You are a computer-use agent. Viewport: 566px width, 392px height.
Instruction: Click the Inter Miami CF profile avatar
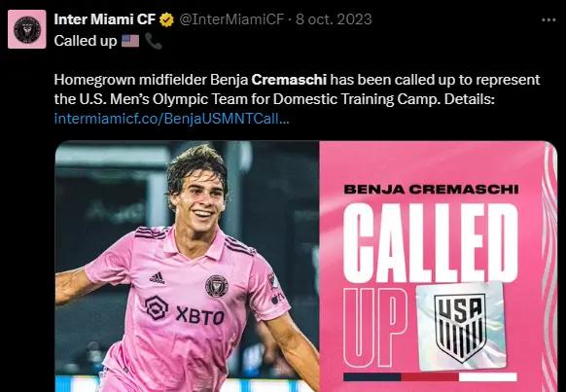pyautogui.click(x=27, y=29)
